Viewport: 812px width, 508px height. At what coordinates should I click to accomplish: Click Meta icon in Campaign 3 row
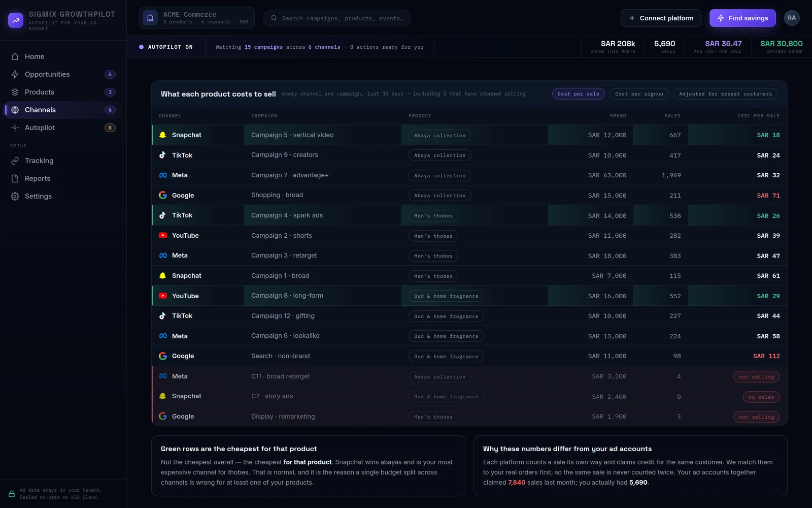[163, 256]
